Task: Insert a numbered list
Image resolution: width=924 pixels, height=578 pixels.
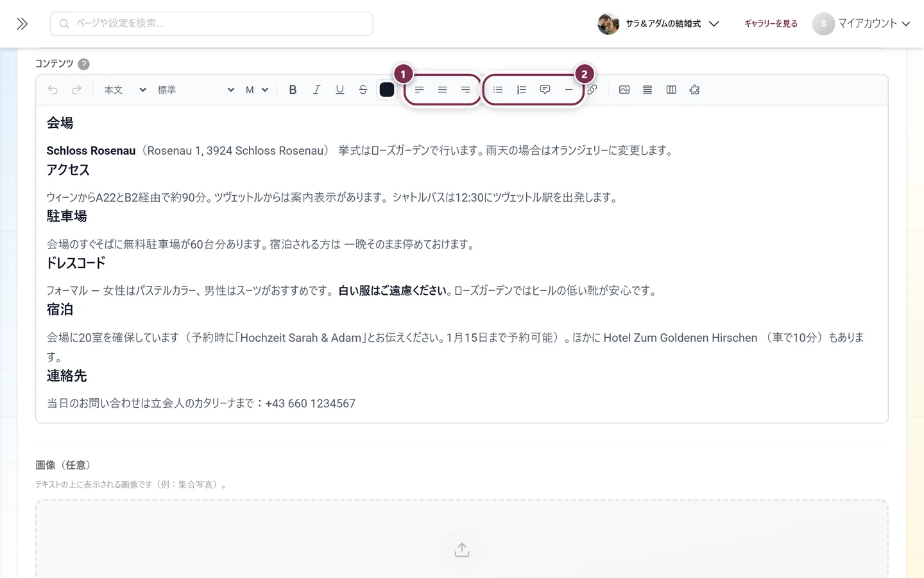Action: (x=521, y=90)
